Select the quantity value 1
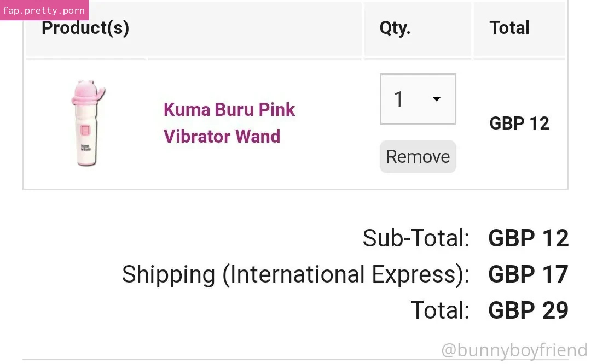Screen dimensions: 591x364 pos(398,99)
